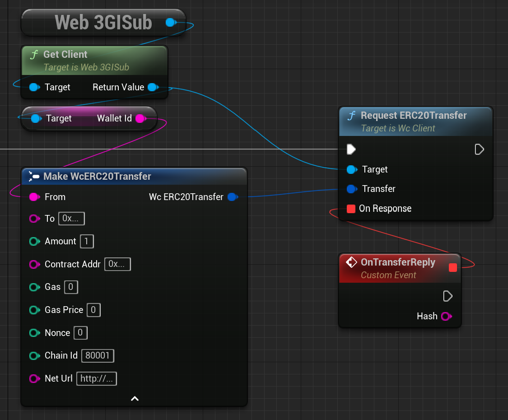Click the exec output arrow on OnTransferReply
Image resolution: width=508 pixels, height=420 pixels.
click(x=447, y=296)
